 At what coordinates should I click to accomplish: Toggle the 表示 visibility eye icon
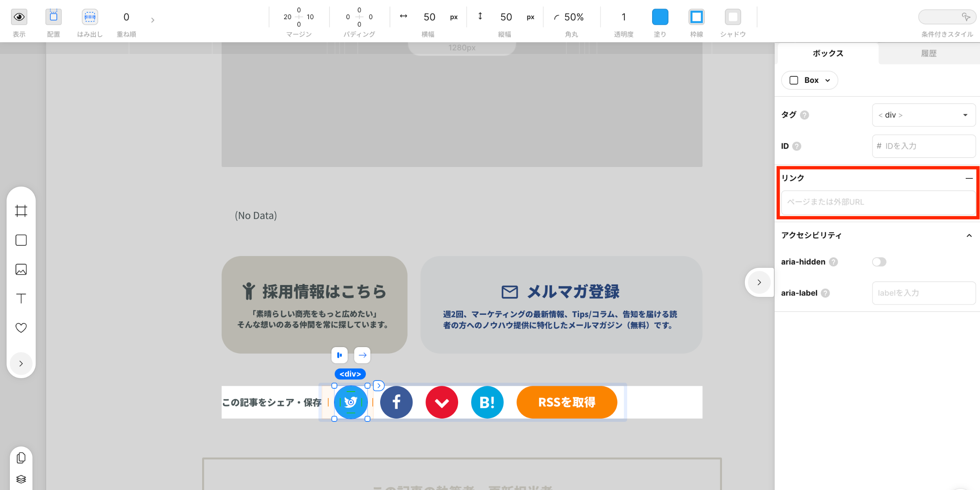19,17
